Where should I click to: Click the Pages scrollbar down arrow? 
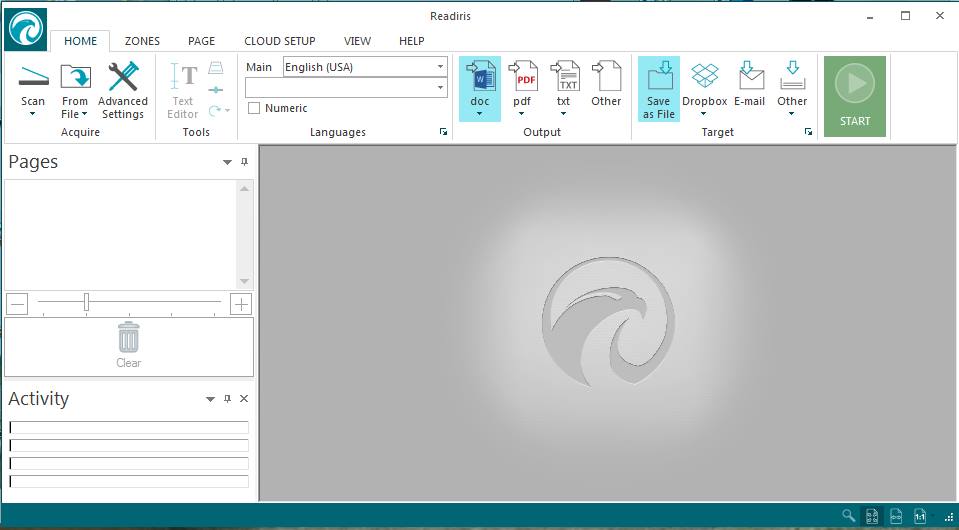[245, 281]
